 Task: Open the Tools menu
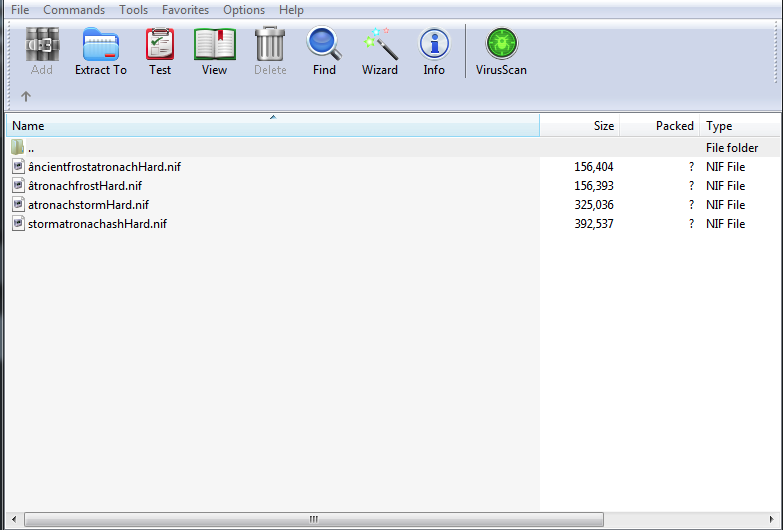(133, 10)
